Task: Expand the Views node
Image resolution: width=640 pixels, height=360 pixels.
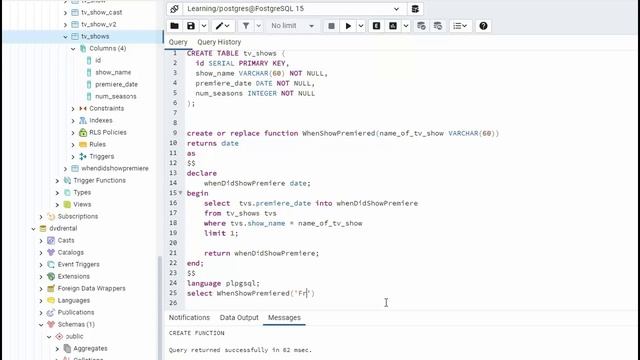Action: pyautogui.click(x=57, y=204)
